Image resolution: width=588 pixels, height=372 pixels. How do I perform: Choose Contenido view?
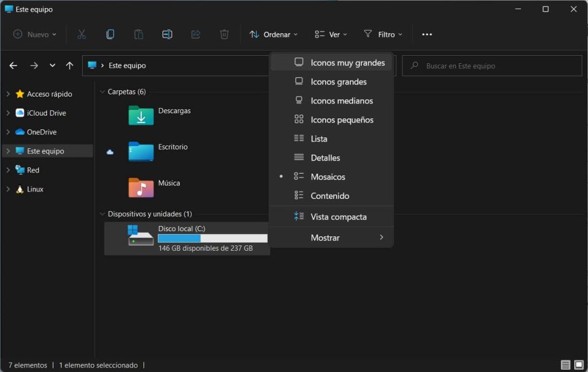tap(331, 195)
